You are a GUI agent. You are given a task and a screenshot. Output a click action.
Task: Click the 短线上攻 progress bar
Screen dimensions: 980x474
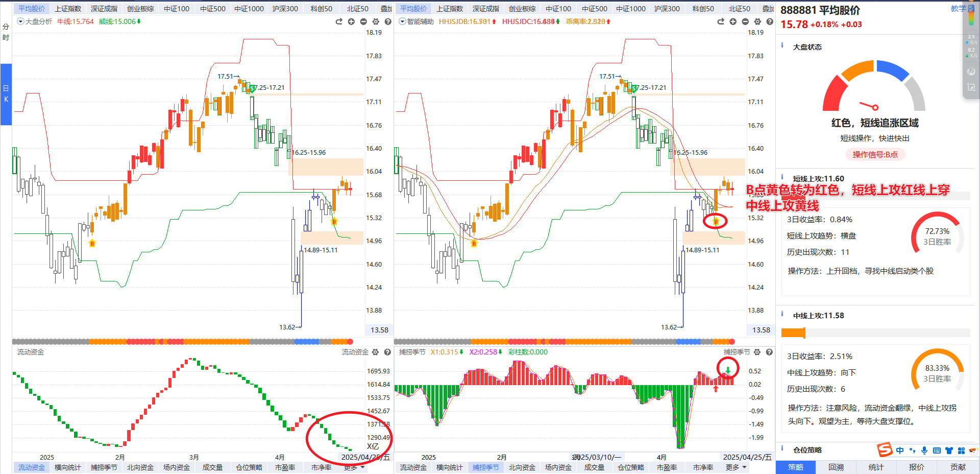[x=876, y=196]
